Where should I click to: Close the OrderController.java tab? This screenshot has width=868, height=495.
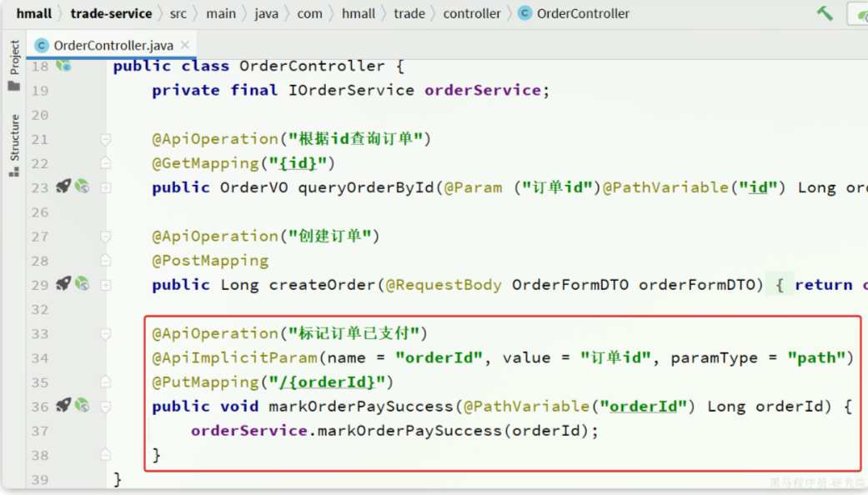[x=184, y=45]
